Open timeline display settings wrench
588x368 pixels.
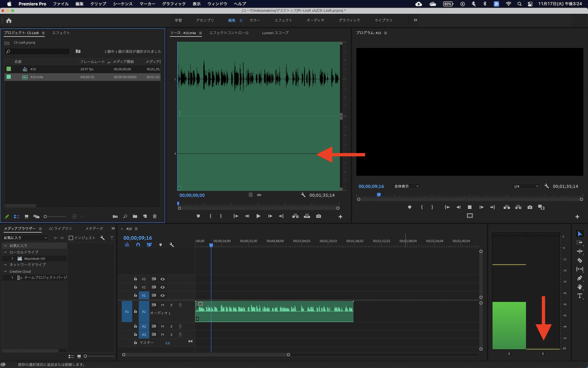tap(172, 245)
